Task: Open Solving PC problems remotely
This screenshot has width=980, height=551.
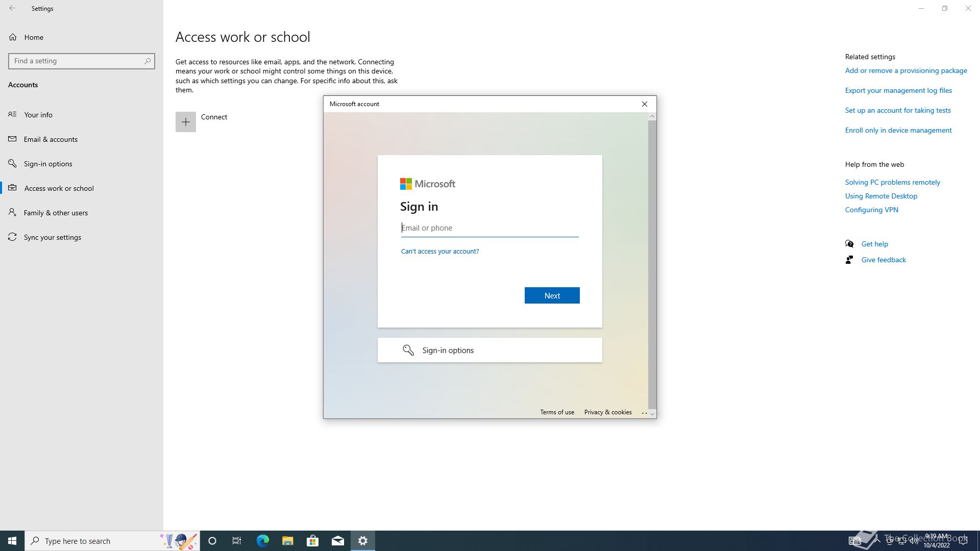Action: tap(892, 182)
